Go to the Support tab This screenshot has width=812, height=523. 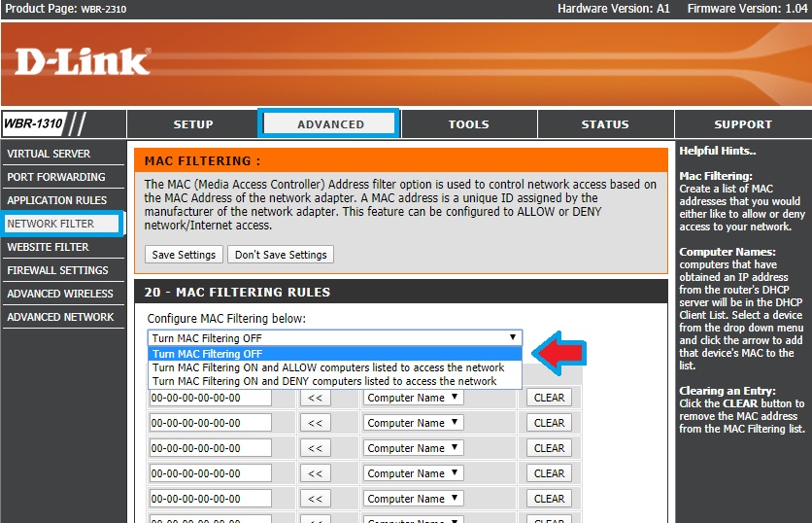tap(742, 124)
